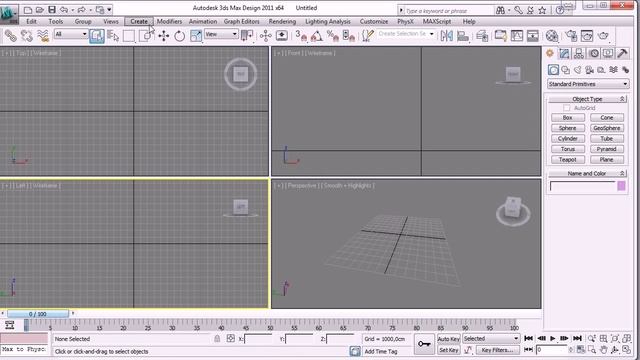Image resolution: width=640 pixels, height=360 pixels.
Task: Click the Save File icon
Action: [52, 9]
